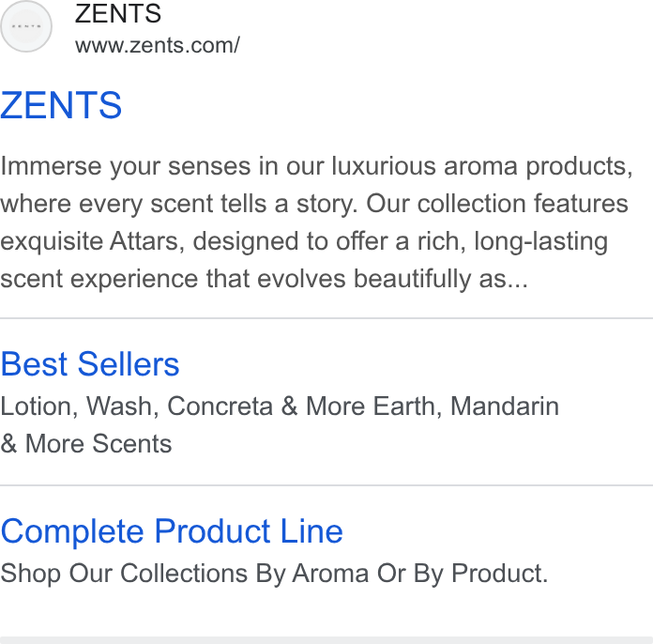Click the divider line above Best Sellers
The height and width of the screenshot is (644, 653).
pyautogui.click(x=326, y=318)
